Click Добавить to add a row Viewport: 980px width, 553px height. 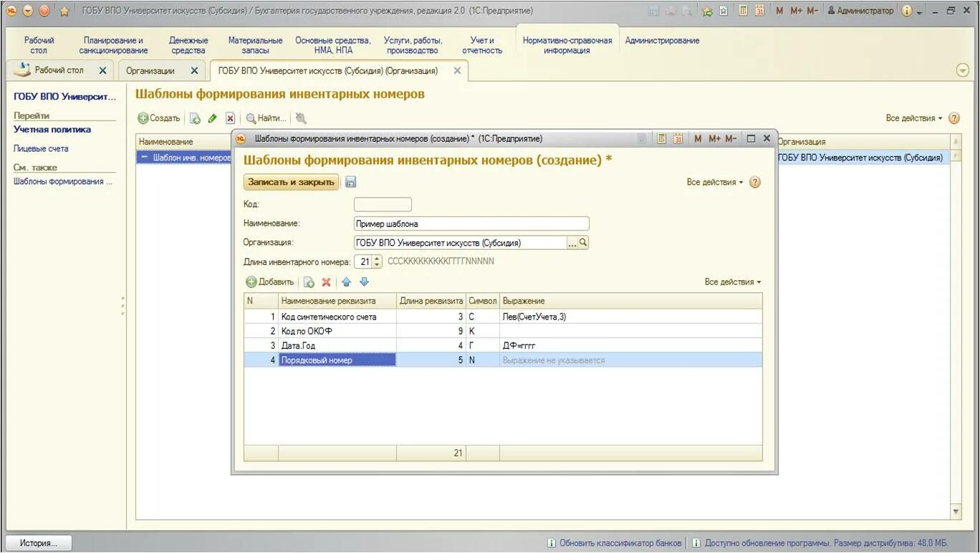(x=270, y=282)
